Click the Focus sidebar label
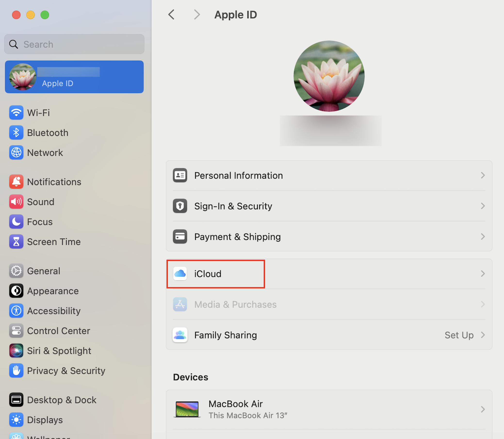Screen dimensions: 504x439 pos(40,222)
